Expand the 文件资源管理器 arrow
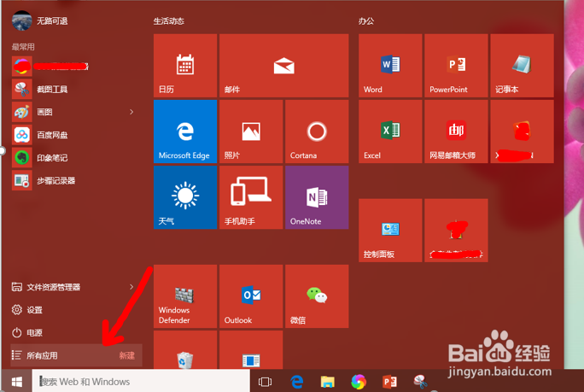Screen dimensions: 584x392 [x=131, y=287]
